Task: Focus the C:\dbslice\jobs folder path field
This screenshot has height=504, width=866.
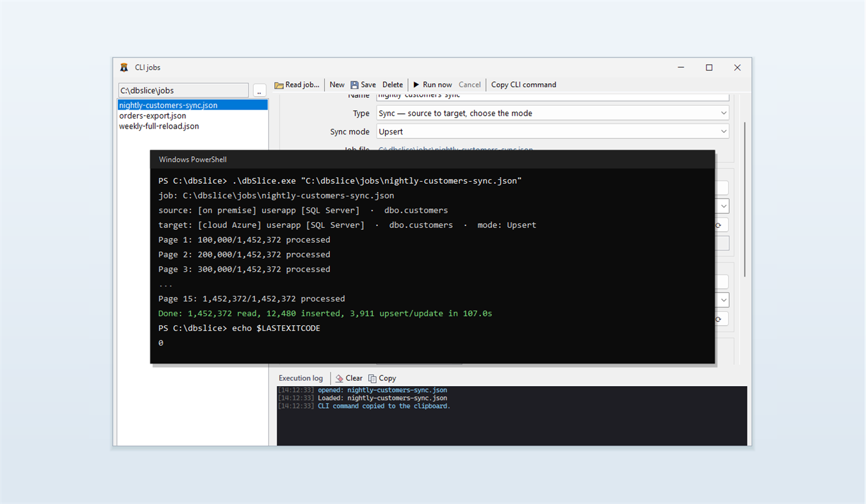Action: pyautogui.click(x=183, y=90)
